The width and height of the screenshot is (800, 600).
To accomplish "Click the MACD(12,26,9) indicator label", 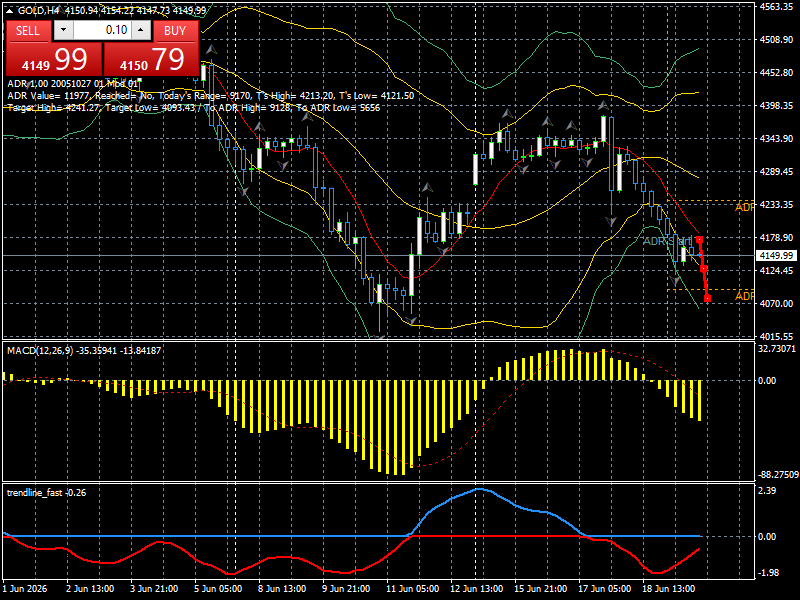I will click(x=84, y=351).
